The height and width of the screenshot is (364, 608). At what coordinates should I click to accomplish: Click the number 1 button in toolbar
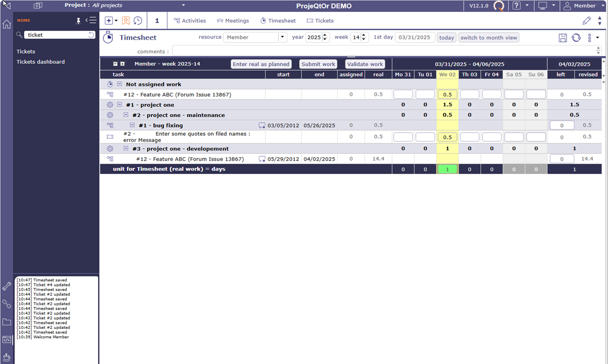[x=157, y=21]
